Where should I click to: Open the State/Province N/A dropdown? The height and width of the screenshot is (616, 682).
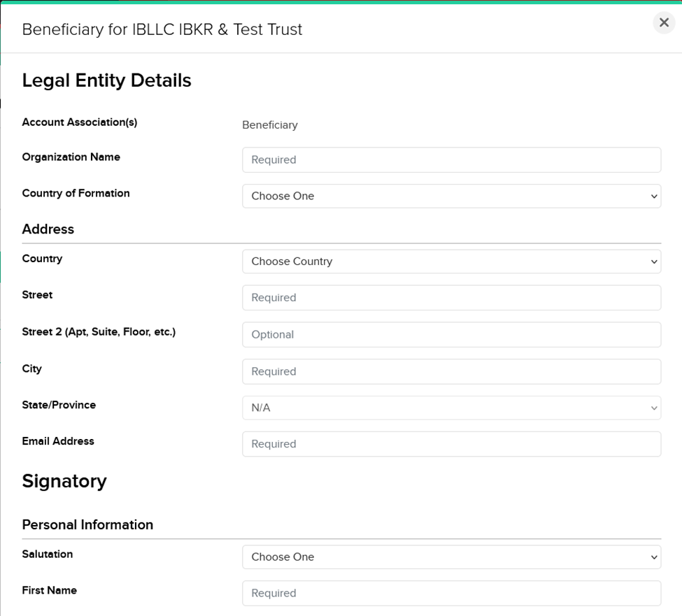(x=451, y=408)
